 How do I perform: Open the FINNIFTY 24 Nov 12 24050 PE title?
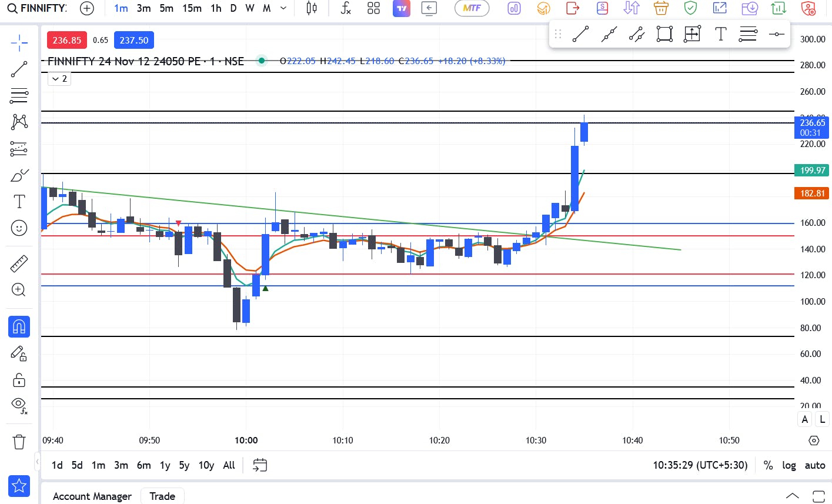pyautogui.click(x=145, y=61)
